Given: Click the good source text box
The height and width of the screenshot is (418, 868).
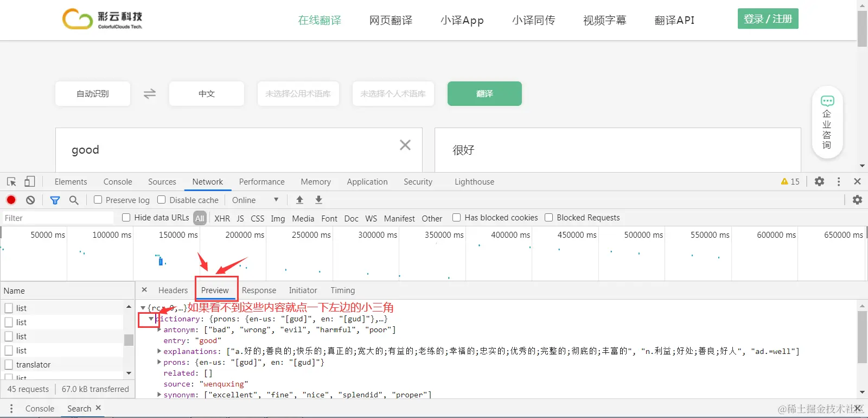Looking at the screenshot, I should pyautogui.click(x=239, y=150).
